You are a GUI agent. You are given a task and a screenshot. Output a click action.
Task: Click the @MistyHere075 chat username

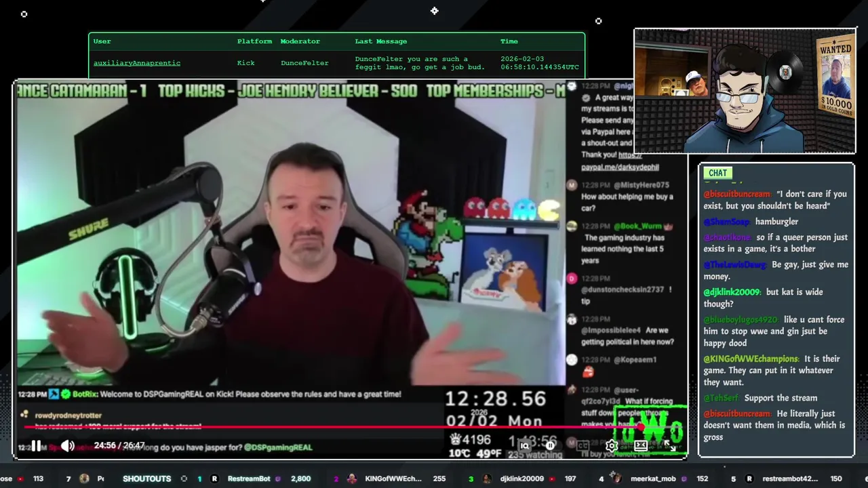(x=642, y=185)
